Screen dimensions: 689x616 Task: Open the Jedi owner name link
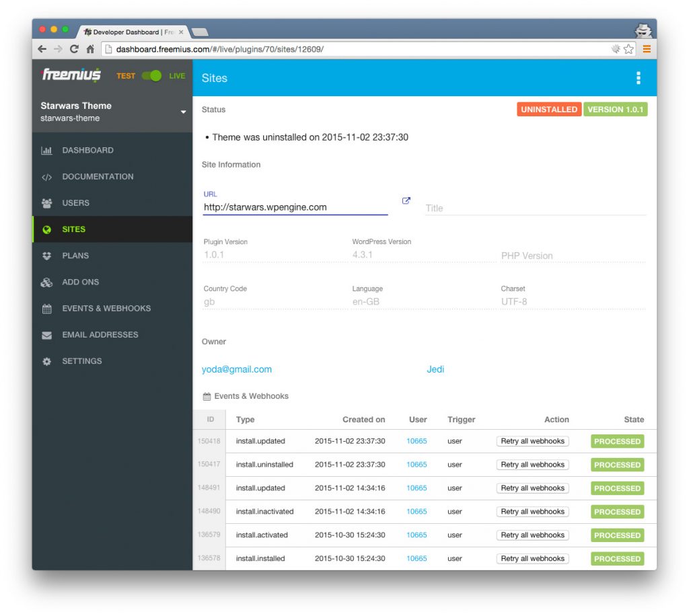click(435, 369)
